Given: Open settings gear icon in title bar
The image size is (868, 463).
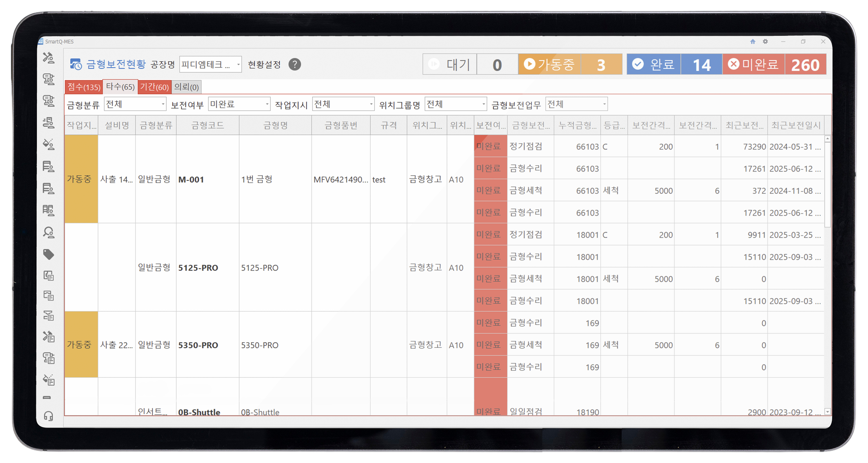Looking at the screenshot, I should pos(765,41).
